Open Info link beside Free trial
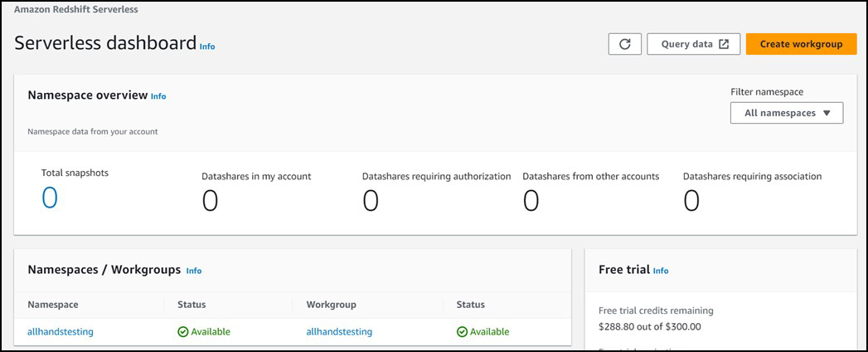This screenshot has width=868, height=352. (x=661, y=271)
